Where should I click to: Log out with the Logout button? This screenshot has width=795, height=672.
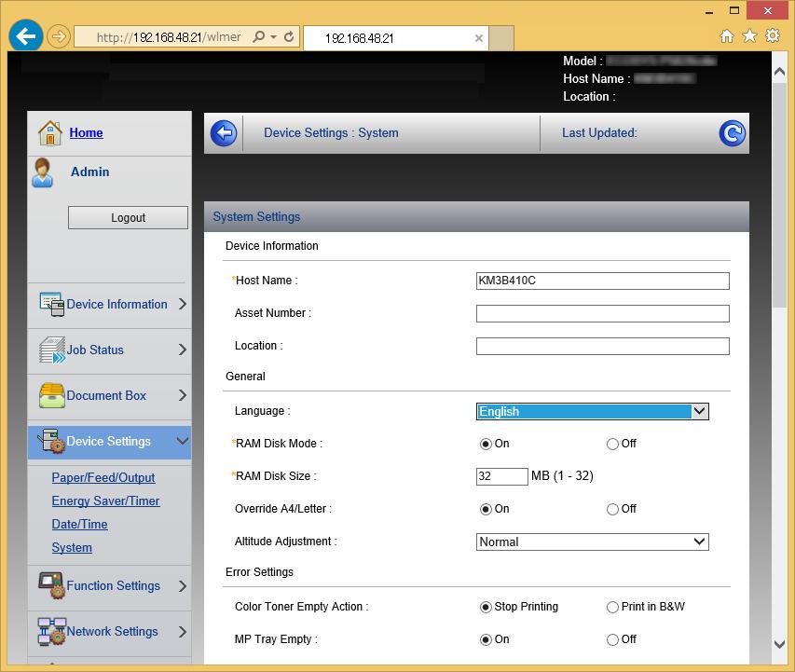(x=128, y=217)
